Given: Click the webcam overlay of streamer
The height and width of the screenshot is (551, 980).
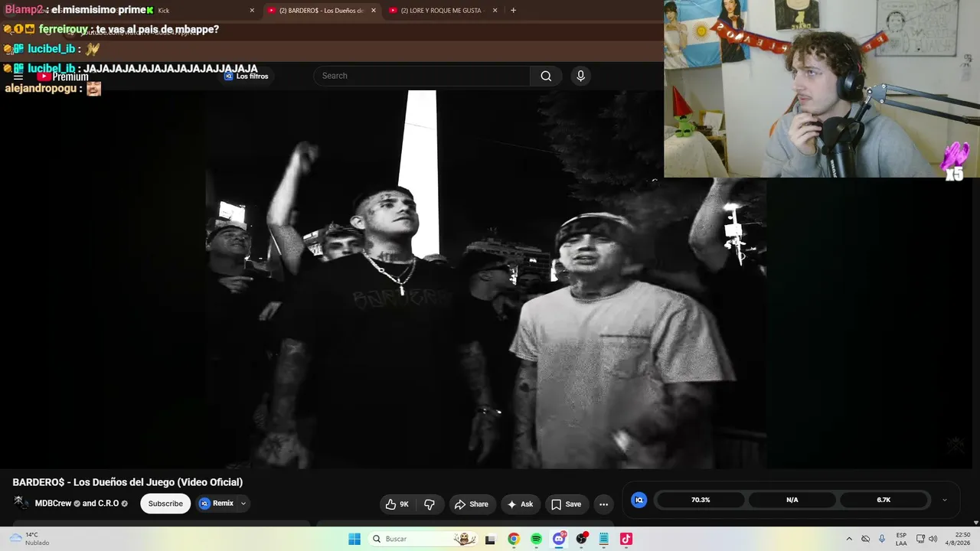Looking at the screenshot, I should coord(822,89).
